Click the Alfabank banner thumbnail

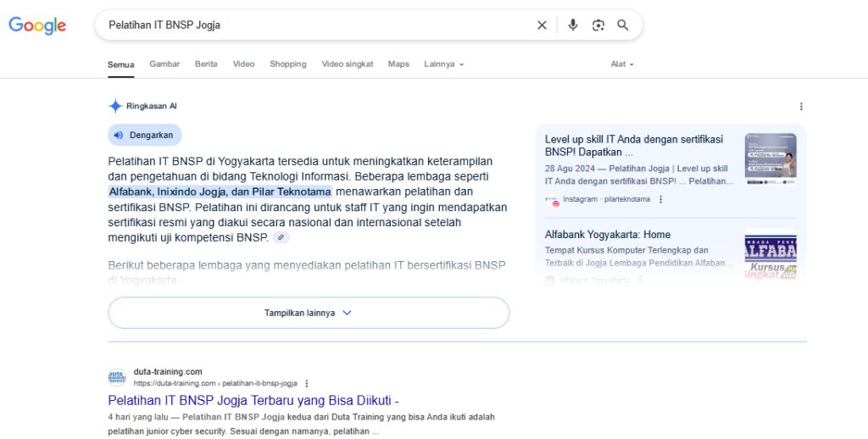pos(771,254)
